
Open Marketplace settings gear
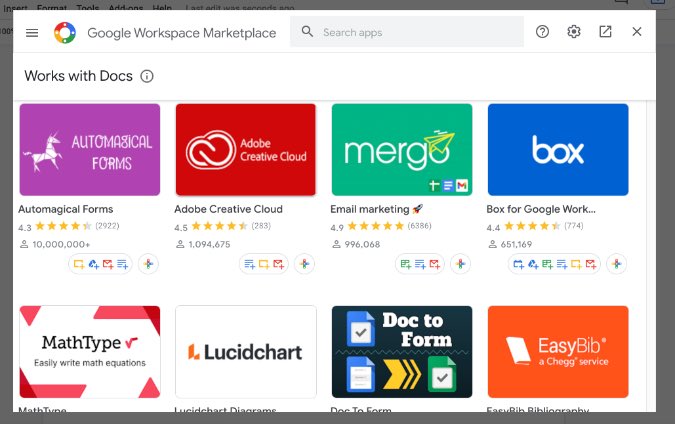(574, 31)
